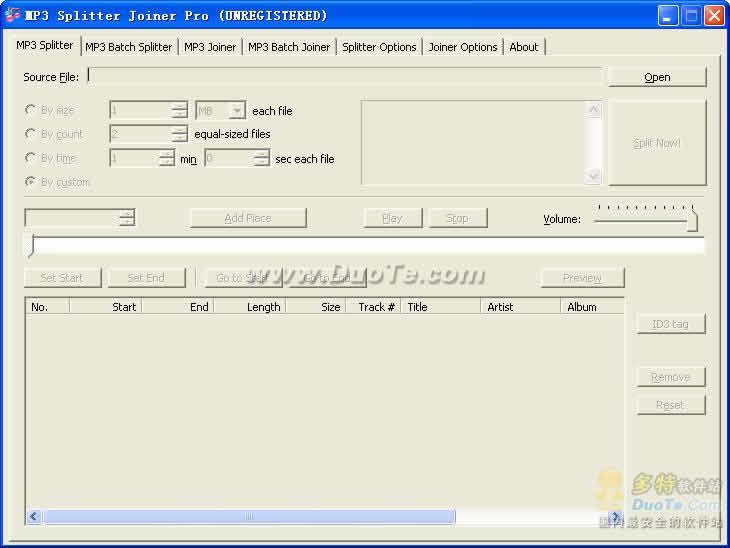
Task: Click the Stop button
Action: pyautogui.click(x=457, y=218)
